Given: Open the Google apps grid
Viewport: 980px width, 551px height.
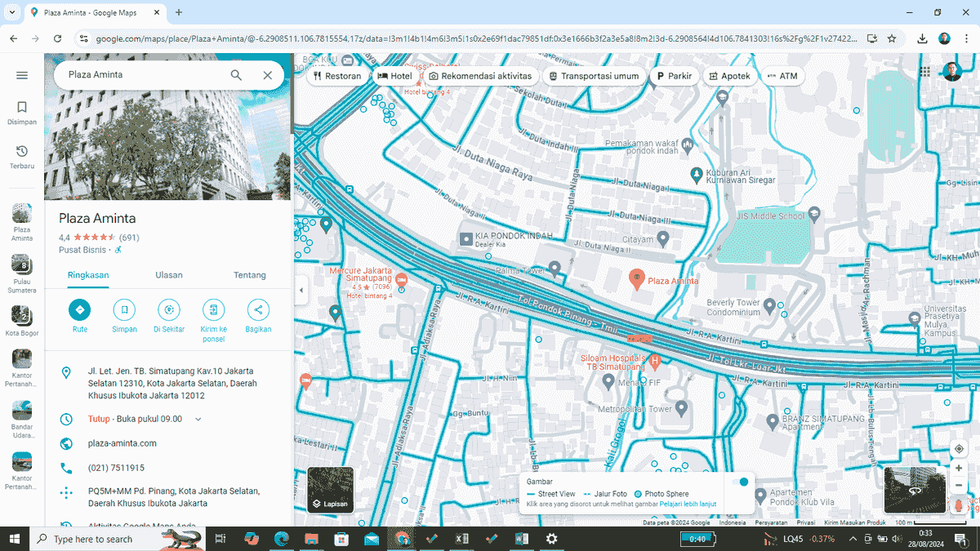Looking at the screenshot, I should 925,72.
